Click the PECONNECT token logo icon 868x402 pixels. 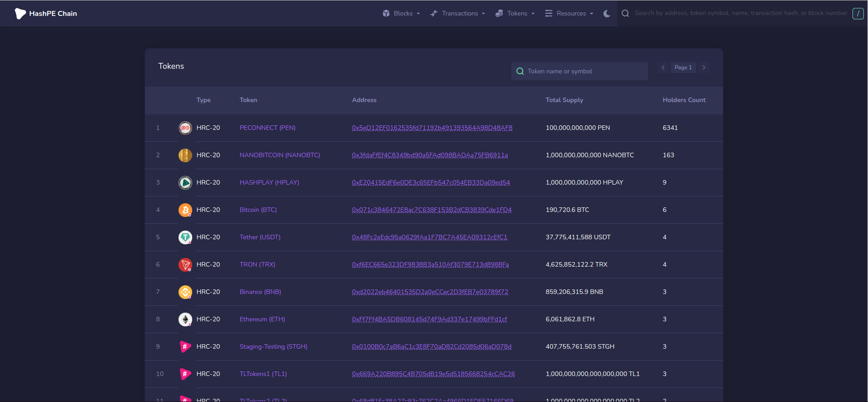tap(185, 128)
